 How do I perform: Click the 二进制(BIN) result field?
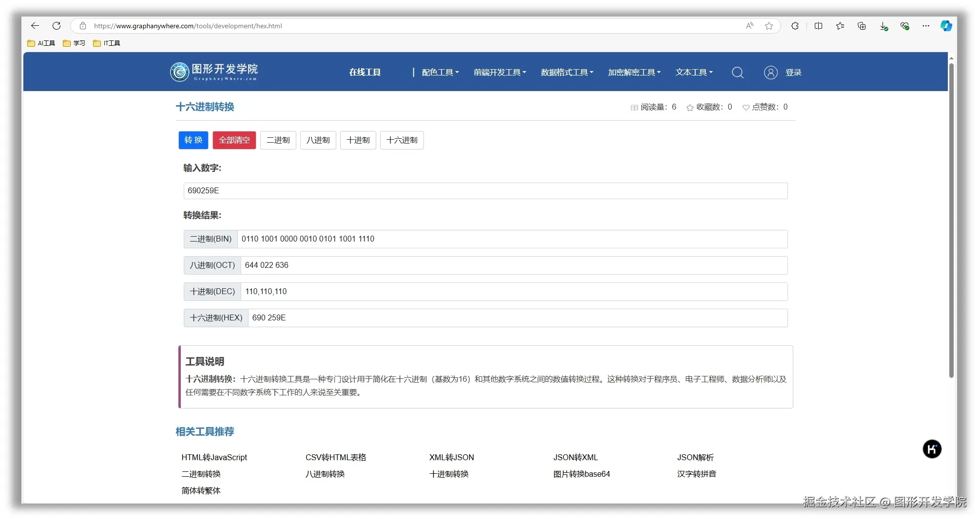pos(512,239)
